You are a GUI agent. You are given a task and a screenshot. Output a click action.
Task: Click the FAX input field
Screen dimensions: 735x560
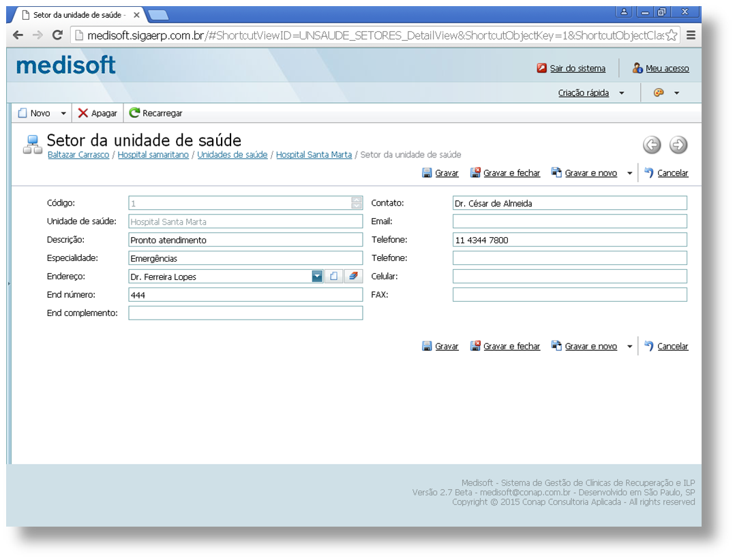coord(570,294)
